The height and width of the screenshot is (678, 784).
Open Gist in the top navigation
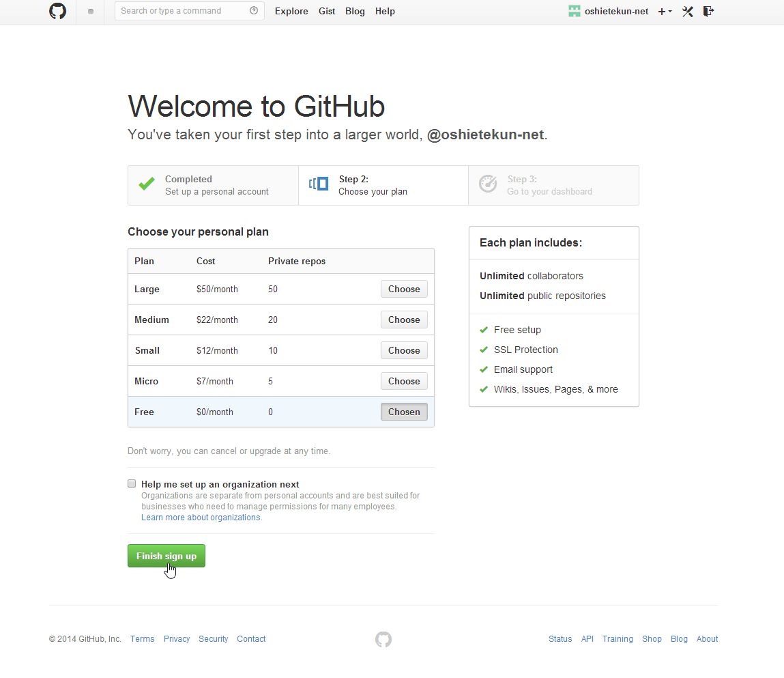(x=327, y=11)
